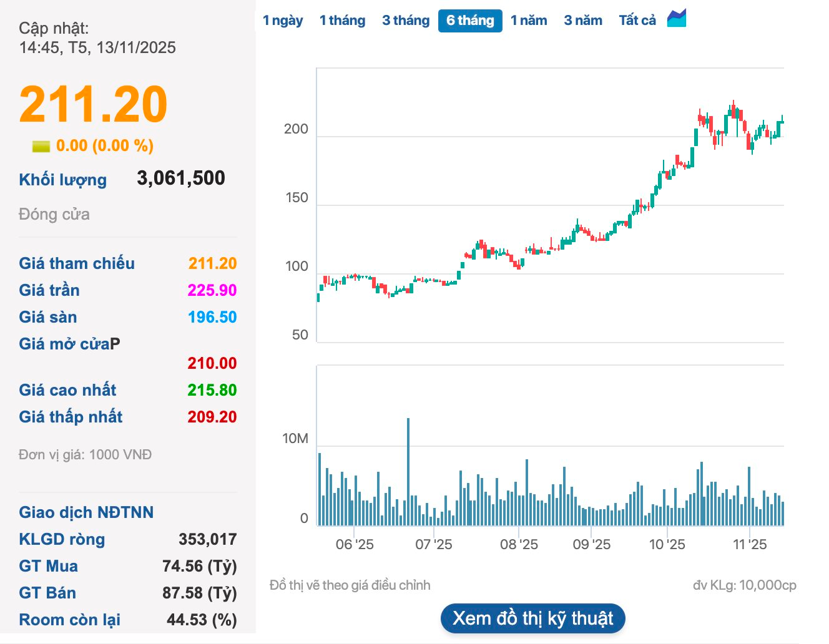Image resolution: width=829 pixels, height=644 pixels.
Task: Click the 'Room còn lại' percentage value
Action: click(200, 620)
